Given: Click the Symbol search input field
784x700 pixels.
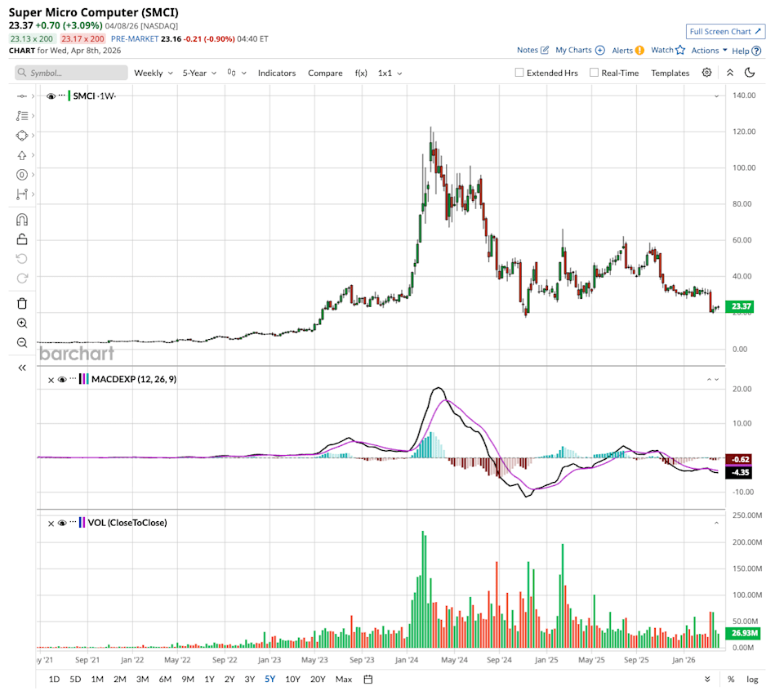Looking at the screenshot, I should (69, 73).
